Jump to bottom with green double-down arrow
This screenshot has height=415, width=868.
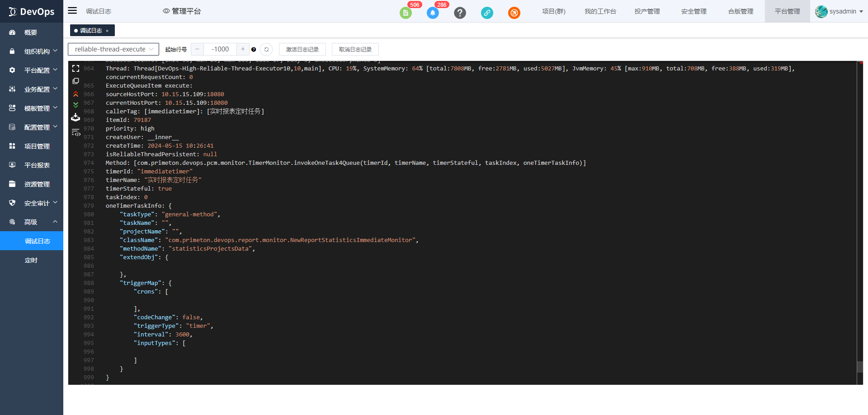75,105
